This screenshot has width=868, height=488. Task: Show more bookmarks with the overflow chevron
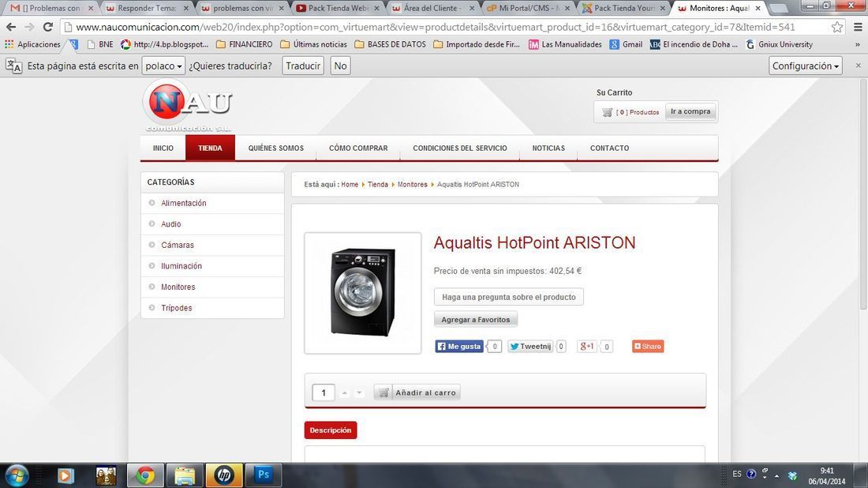point(858,44)
